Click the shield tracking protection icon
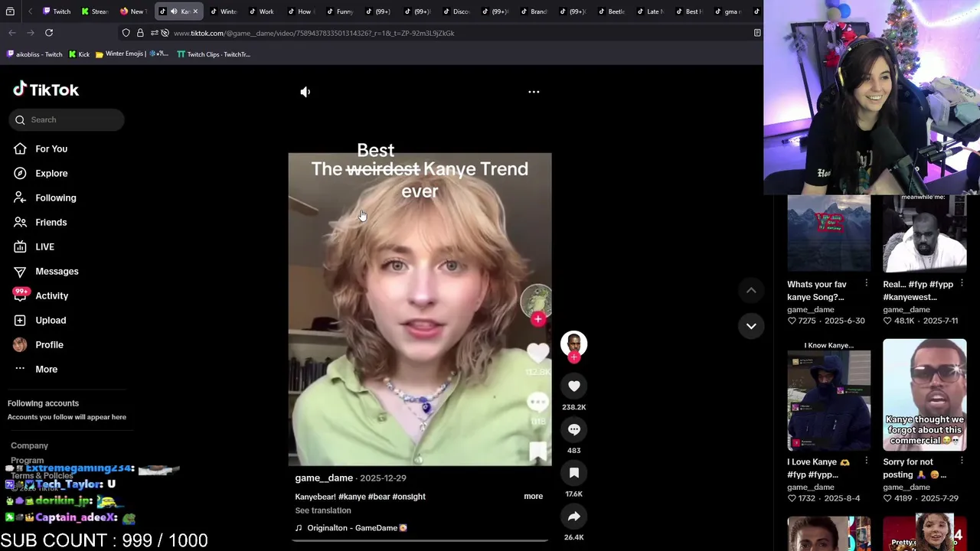This screenshot has height=551, width=980. point(126,33)
